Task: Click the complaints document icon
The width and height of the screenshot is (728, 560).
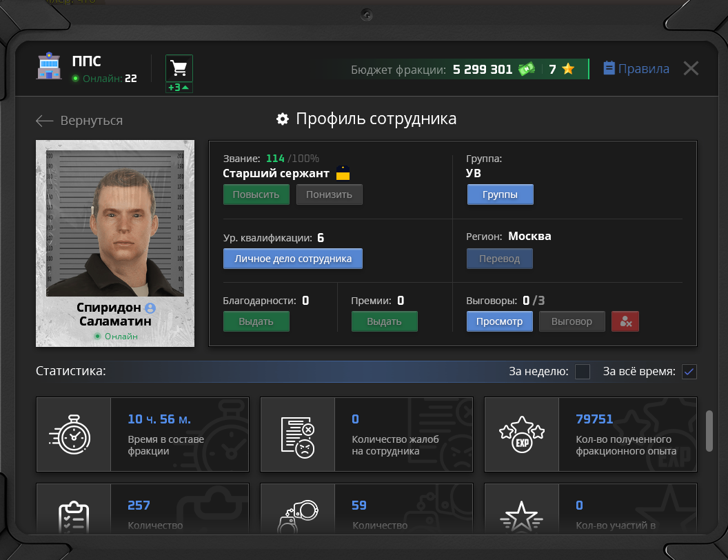Action: (298, 437)
